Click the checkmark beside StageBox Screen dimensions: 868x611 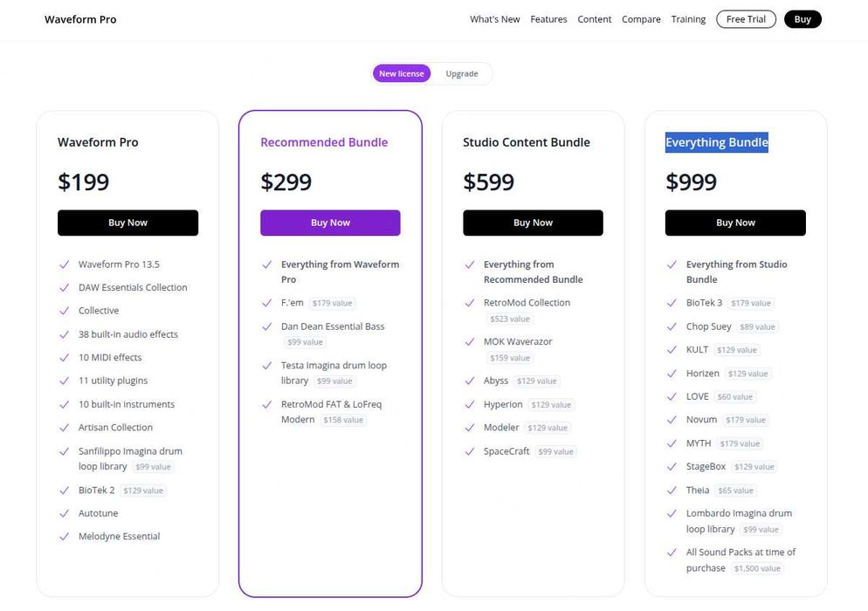click(x=672, y=467)
